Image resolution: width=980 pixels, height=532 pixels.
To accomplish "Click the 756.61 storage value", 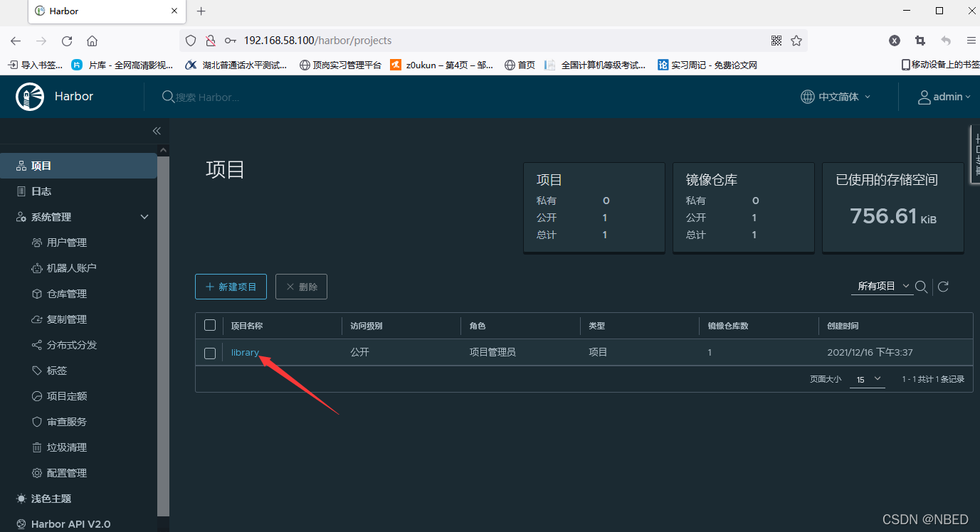I will (883, 216).
